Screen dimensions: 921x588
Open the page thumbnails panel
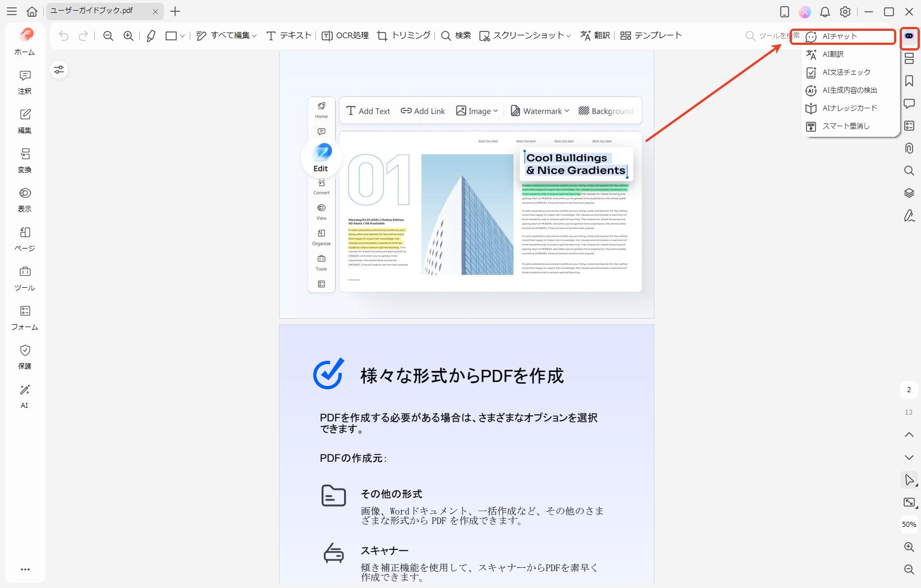click(910, 58)
